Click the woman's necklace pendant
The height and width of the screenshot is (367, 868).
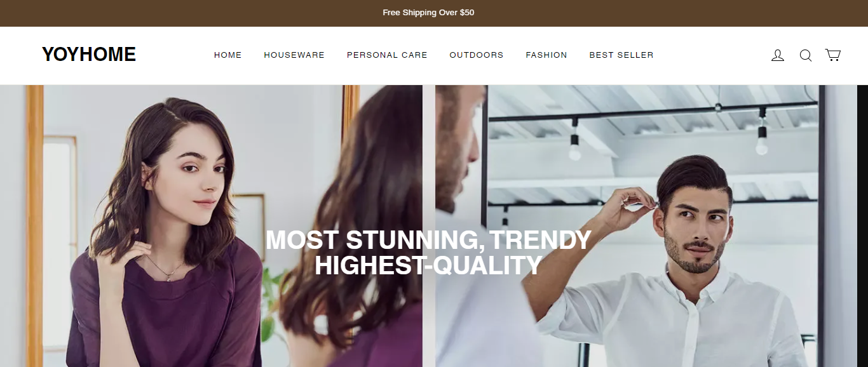(168, 276)
